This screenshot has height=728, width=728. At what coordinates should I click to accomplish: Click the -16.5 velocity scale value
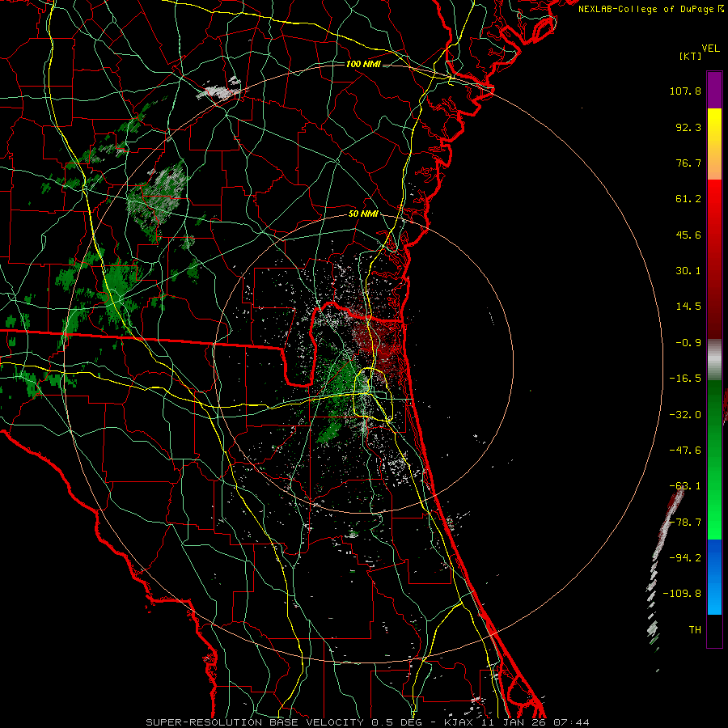685,379
